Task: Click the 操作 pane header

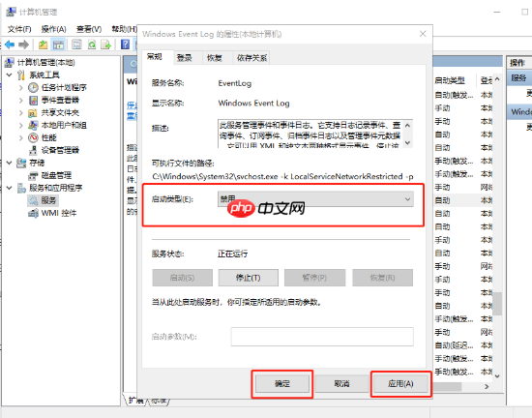Action: click(518, 63)
